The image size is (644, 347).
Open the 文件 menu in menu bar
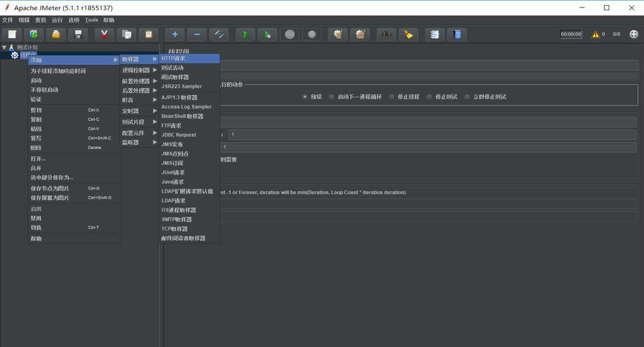8,20
